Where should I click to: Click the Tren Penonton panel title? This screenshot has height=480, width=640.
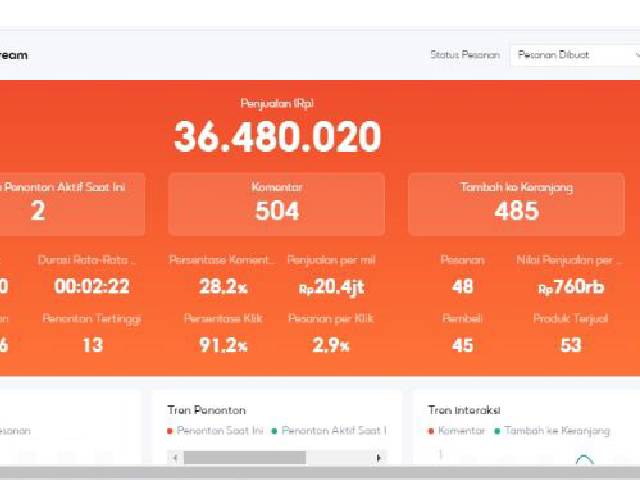pyautogui.click(x=206, y=410)
